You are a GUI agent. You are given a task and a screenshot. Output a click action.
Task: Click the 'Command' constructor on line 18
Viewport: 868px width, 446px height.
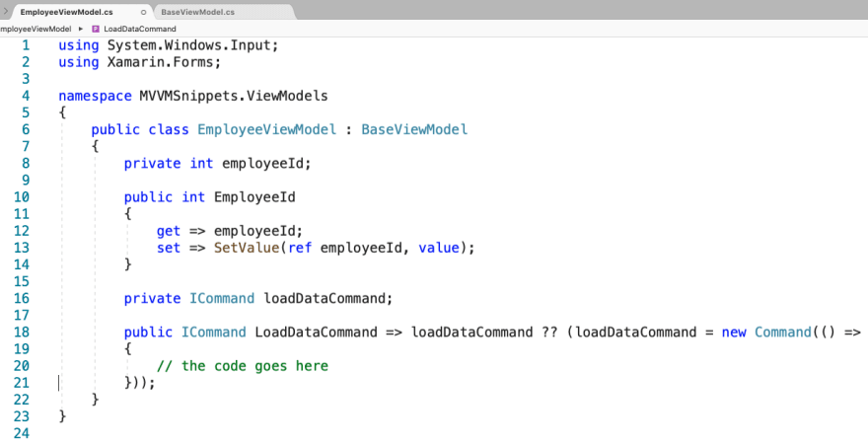783,333
